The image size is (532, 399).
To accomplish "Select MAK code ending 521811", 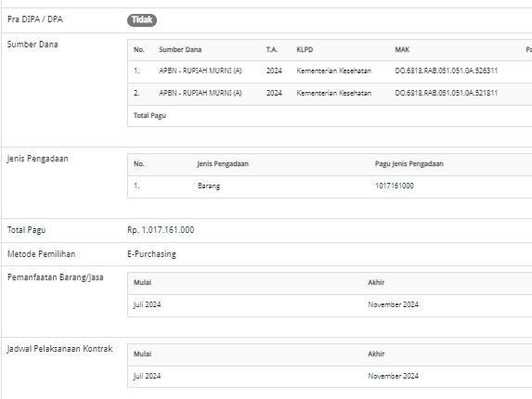I will click(447, 93).
